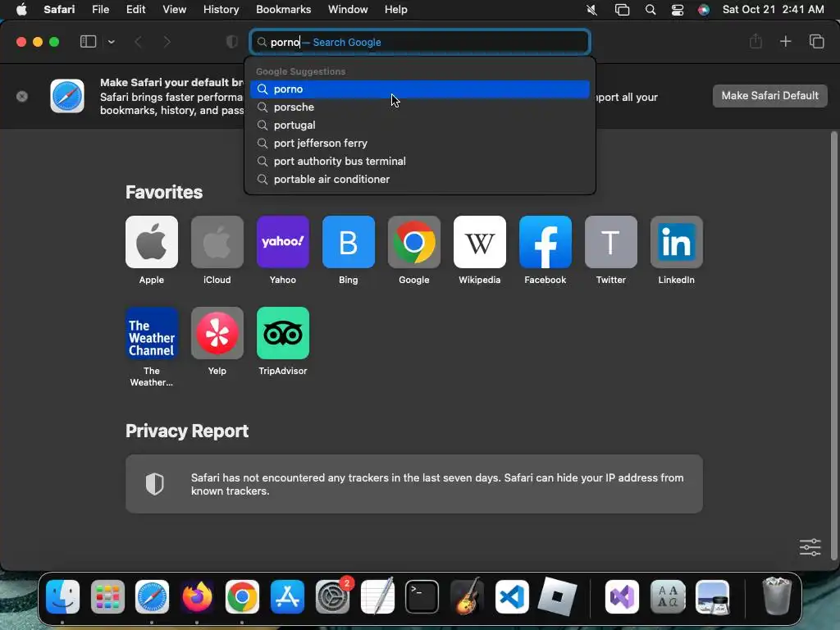Open the Edit menu
Screen dimensions: 840x630
coord(135,10)
